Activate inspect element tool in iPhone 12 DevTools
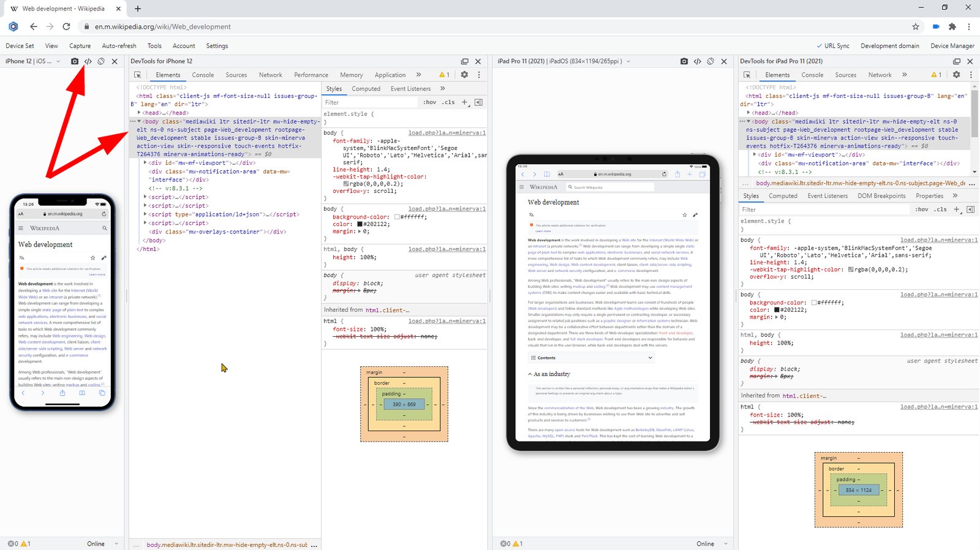The width and height of the screenshot is (980, 550). coord(138,75)
